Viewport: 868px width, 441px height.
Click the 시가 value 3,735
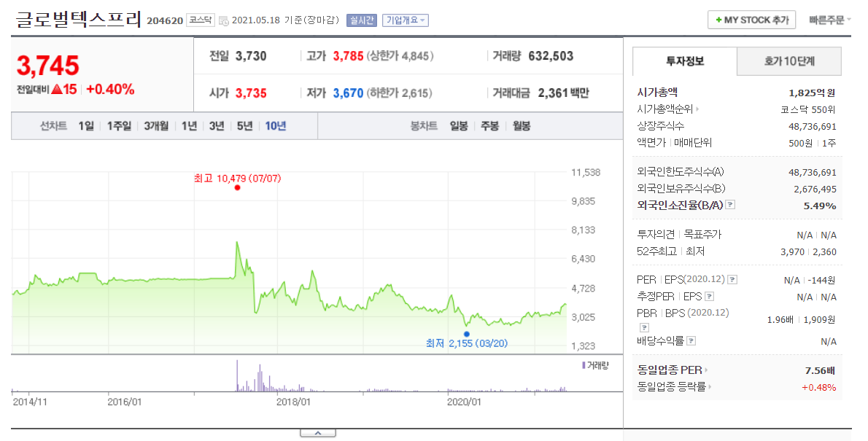click(x=251, y=93)
